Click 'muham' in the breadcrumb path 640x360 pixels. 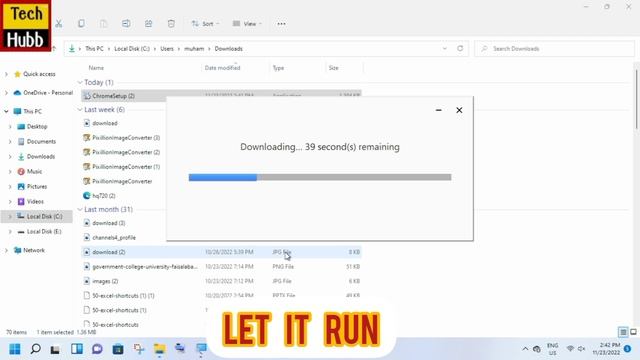coord(194,49)
